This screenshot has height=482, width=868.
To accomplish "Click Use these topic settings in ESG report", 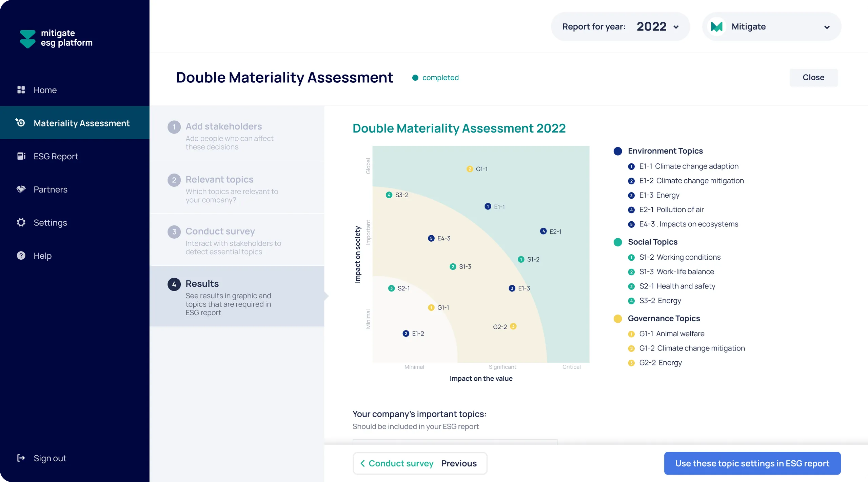I will pyautogui.click(x=752, y=463).
